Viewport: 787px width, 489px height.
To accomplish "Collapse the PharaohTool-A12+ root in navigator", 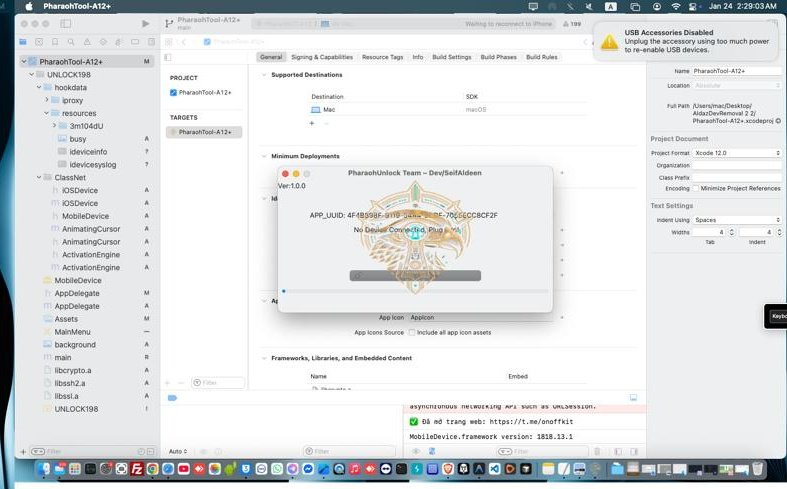I will (23, 61).
